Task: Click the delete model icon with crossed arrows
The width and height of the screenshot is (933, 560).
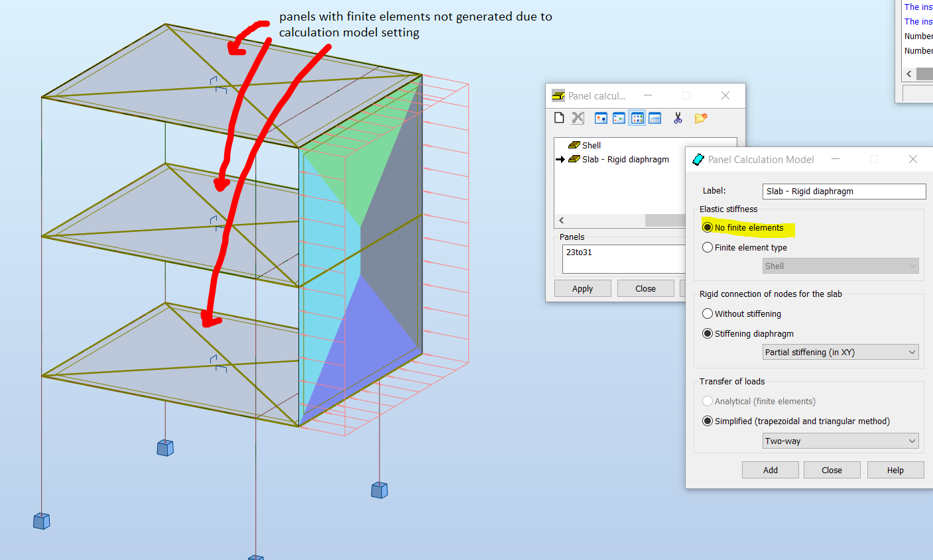Action: 578,117
